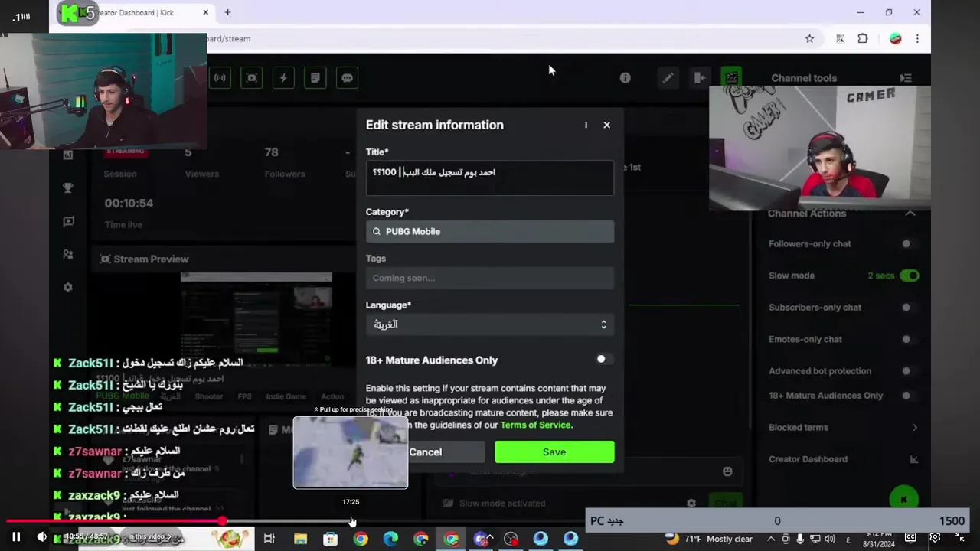The width and height of the screenshot is (980, 551).
Task: Toggle 18+ Mature Audiences Only in the dialog
Action: point(603,359)
